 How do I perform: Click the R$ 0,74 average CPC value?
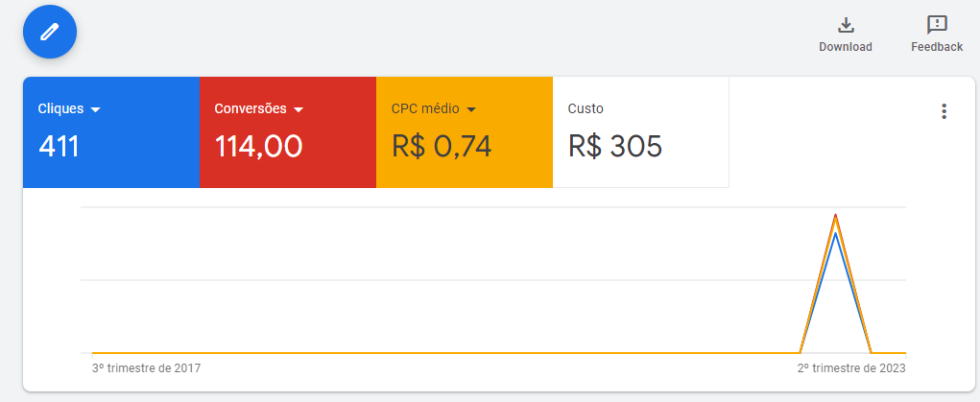point(442,146)
